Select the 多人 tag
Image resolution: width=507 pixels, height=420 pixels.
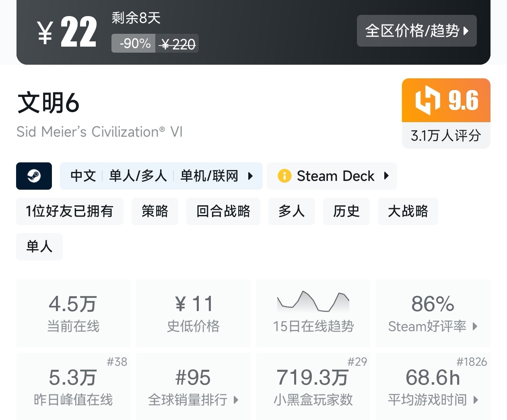[292, 211]
